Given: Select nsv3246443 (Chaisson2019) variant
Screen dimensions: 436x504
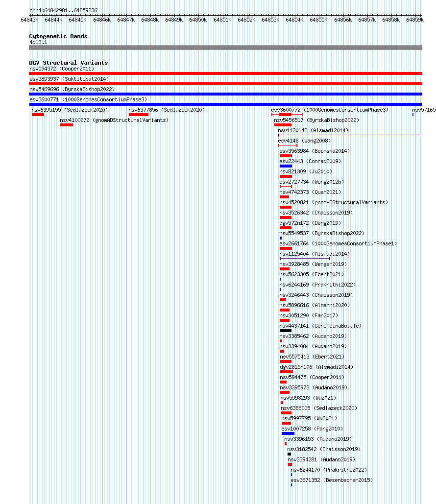Looking at the screenshot, I should (316, 295).
